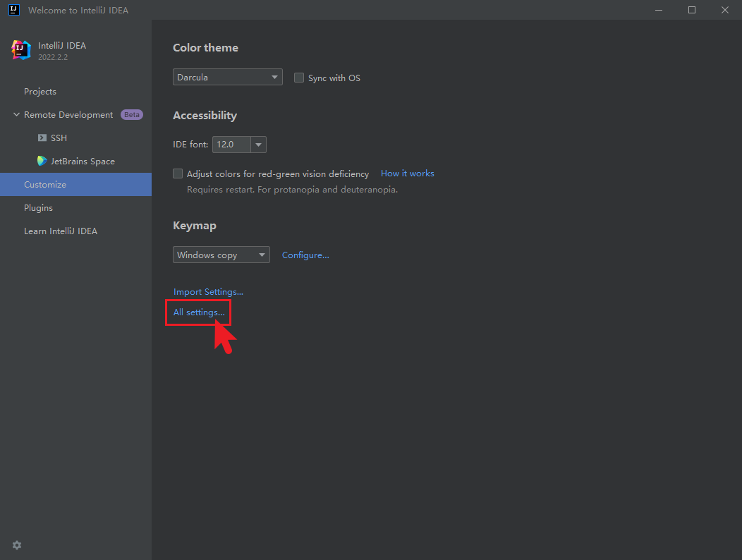Enable red-green vision deficiency color adjustment

coord(178,174)
